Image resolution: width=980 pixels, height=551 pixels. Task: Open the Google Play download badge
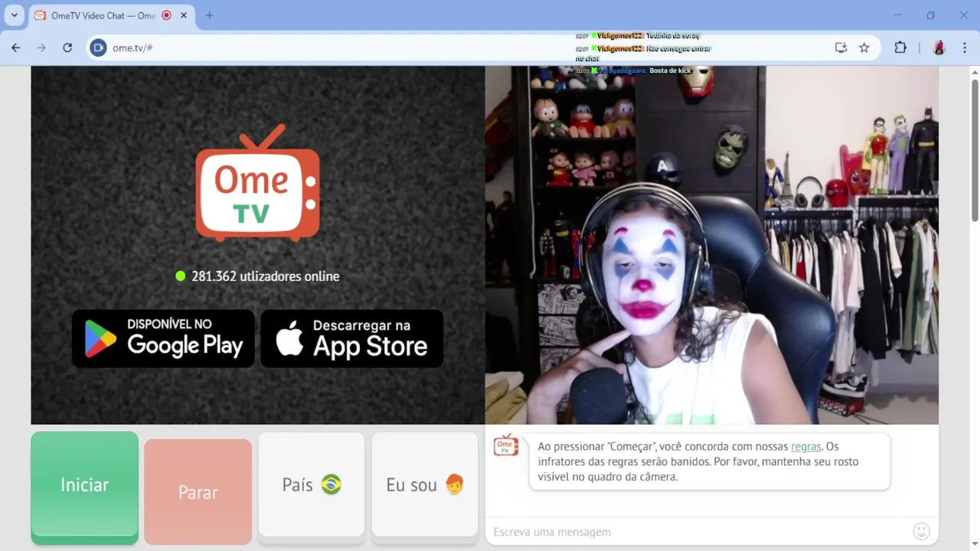[163, 338]
